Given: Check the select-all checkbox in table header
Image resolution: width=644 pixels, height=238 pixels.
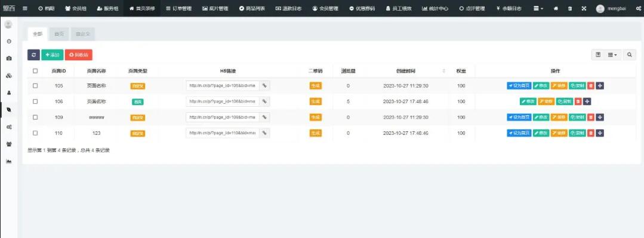Looking at the screenshot, I should point(35,71).
